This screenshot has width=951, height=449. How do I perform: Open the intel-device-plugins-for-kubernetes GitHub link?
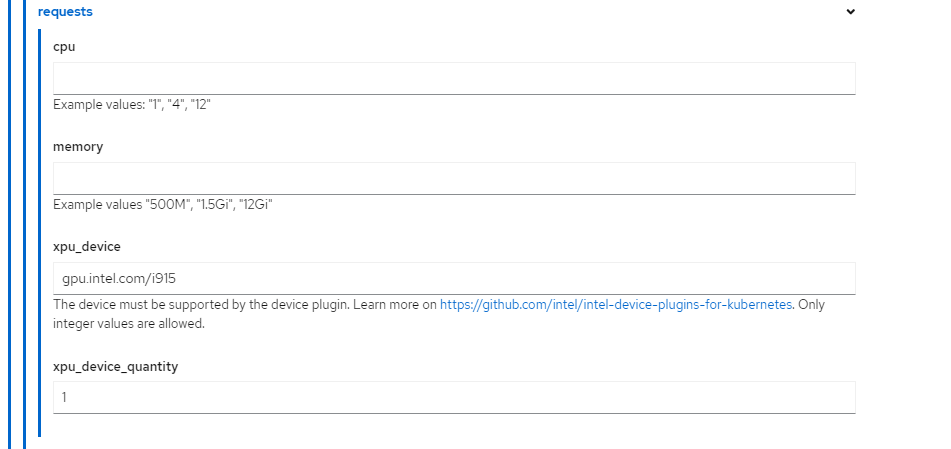pyautogui.click(x=616, y=305)
